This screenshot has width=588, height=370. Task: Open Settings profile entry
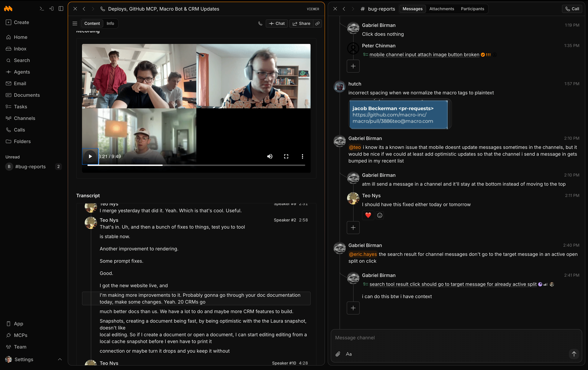click(20, 359)
